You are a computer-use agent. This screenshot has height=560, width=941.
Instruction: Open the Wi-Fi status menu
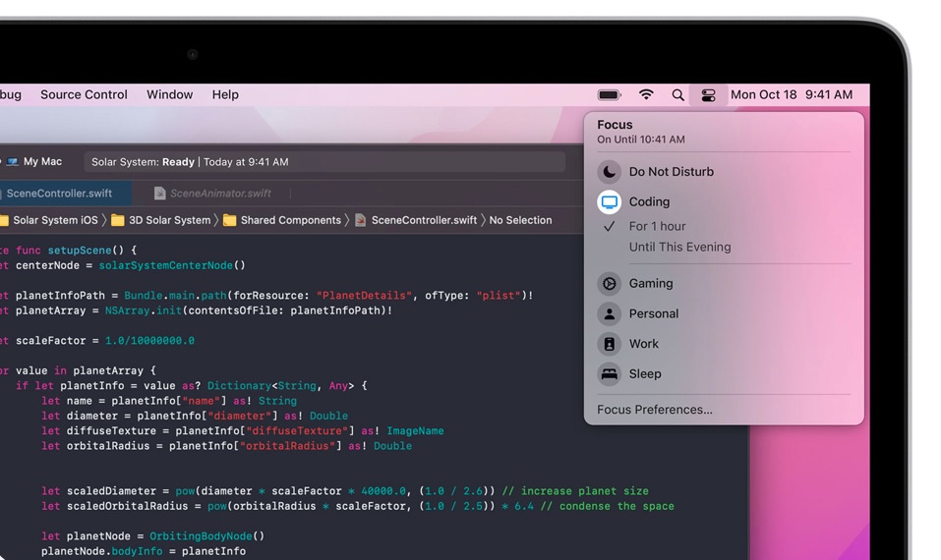(x=646, y=94)
